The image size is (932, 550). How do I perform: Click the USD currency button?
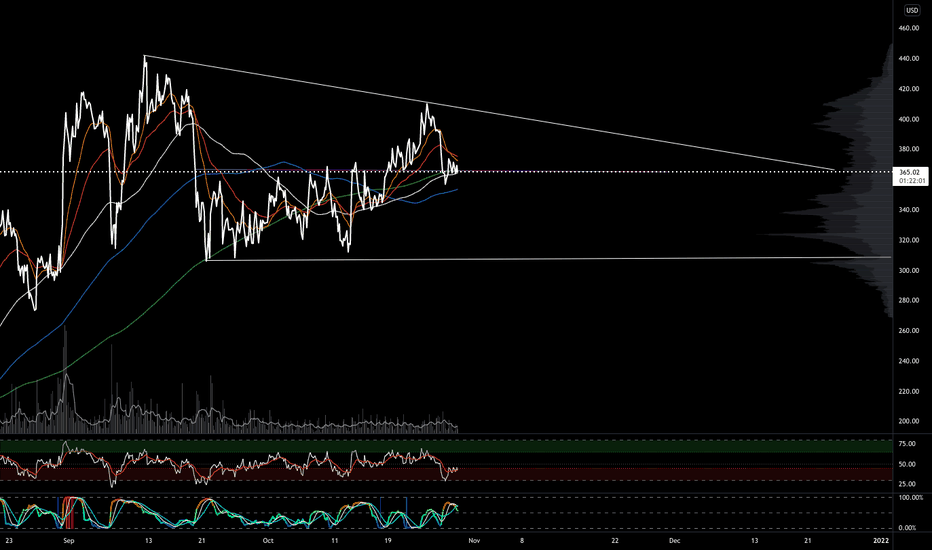pos(912,10)
